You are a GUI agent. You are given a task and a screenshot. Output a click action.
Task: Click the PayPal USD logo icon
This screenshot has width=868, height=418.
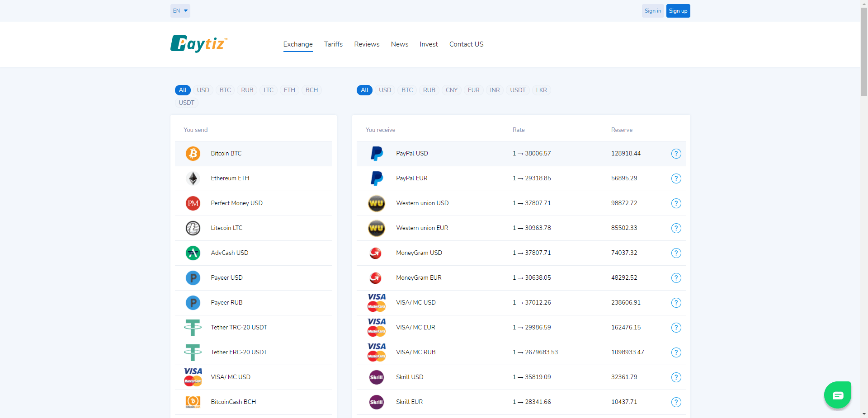tap(377, 154)
